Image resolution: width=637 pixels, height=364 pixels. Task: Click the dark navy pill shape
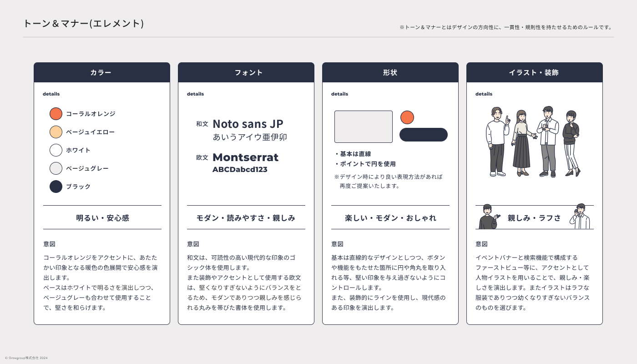[x=424, y=135]
